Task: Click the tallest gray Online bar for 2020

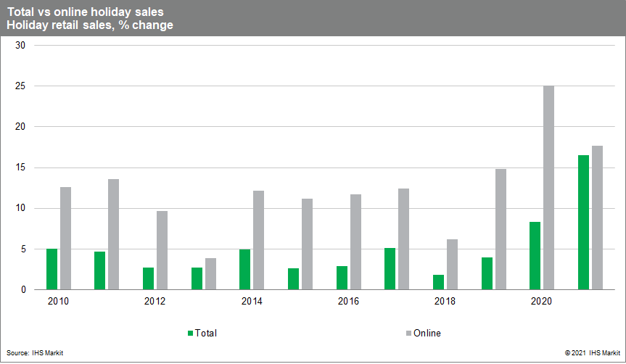Action: [x=548, y=188]
